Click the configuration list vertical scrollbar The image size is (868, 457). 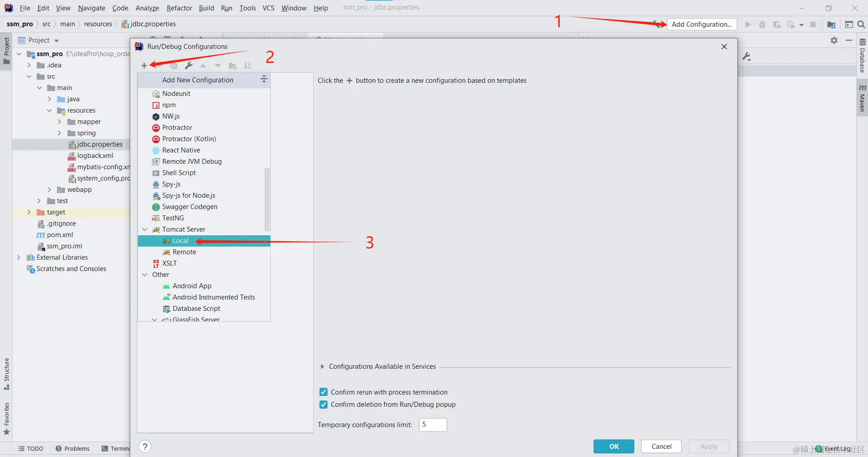(267, 199)
